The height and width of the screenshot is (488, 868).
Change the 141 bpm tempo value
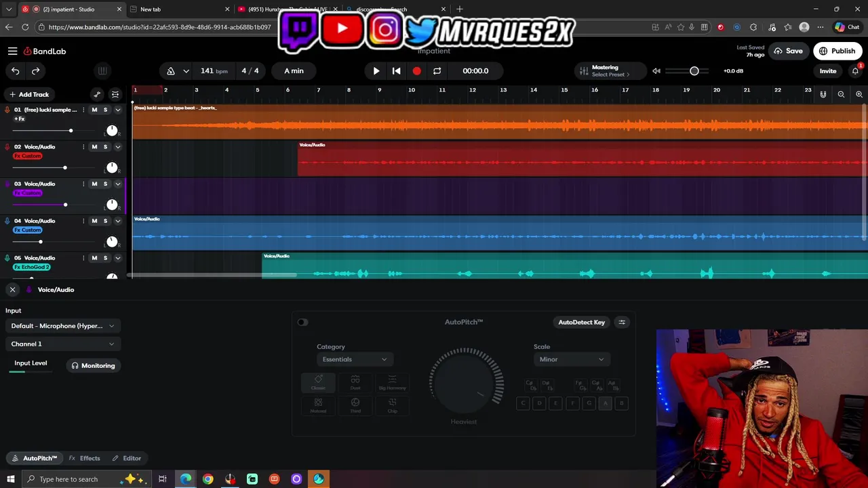(214, 70)
